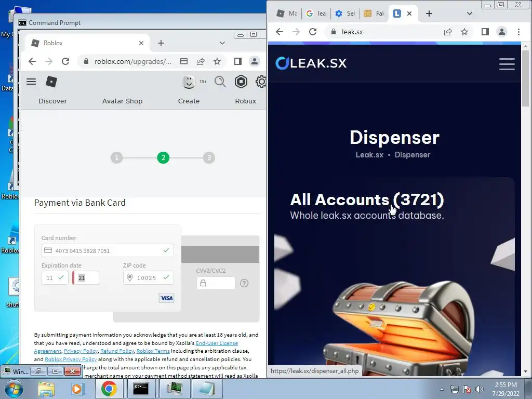Go back in the leak.sx browser window
Image resolution: width=532 pixels, height=399 pixels.
click(280, 32)
